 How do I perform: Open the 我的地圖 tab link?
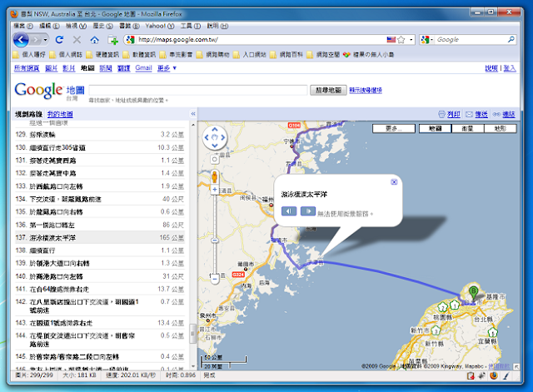click(60, 114)
